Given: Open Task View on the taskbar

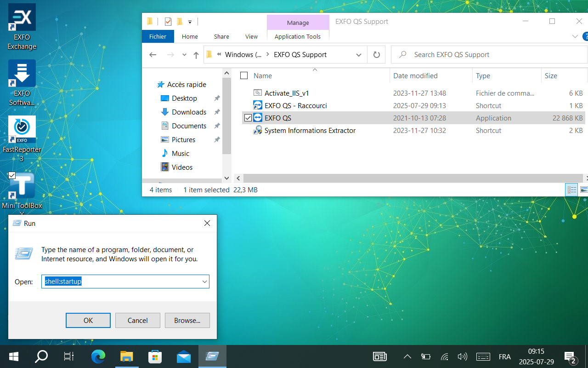Looking at the screenshot, I should (x=69, y=356).
